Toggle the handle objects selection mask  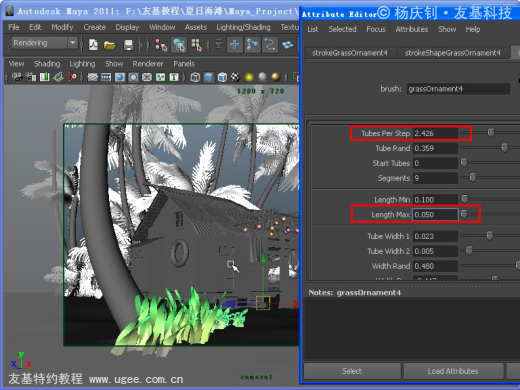235,45
